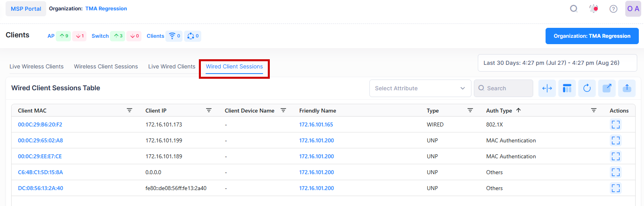The width and height of the screenshot is (644, 206).
Task: Switch to Live Wireless Clients tab
Action: coord(37,66)
